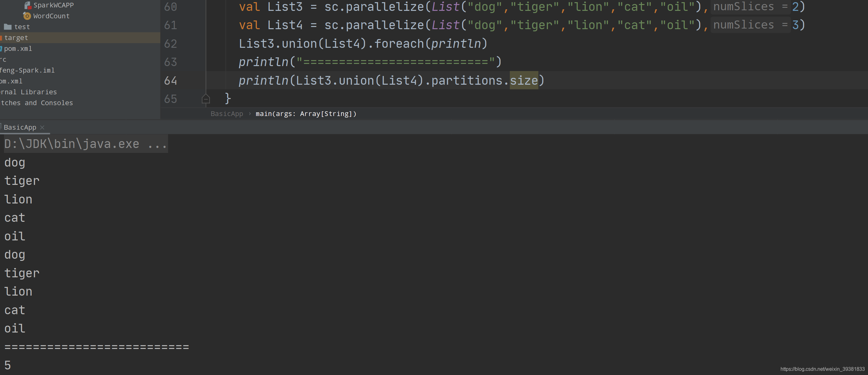Click the BasicApp breadcrumb

[227, 114]
